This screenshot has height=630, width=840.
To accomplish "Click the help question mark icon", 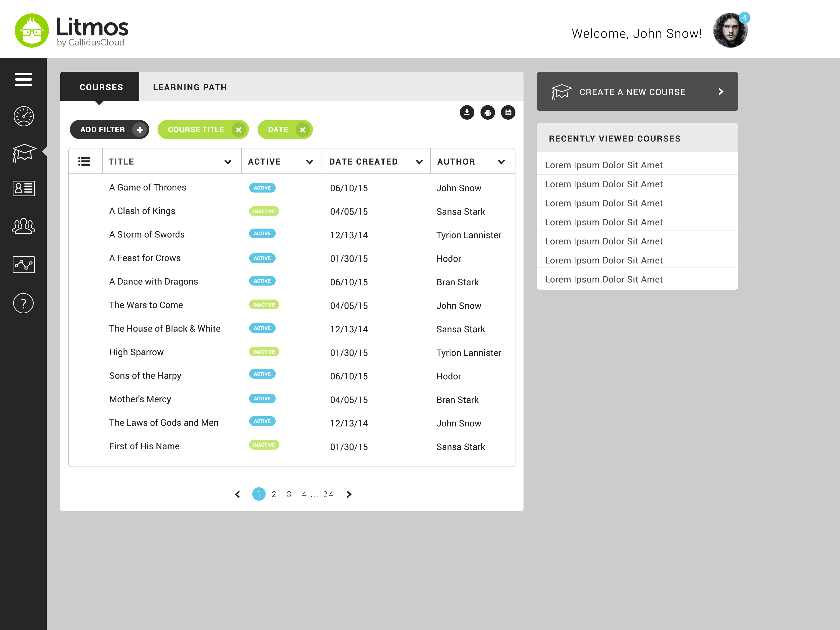I will click(24, 303).
